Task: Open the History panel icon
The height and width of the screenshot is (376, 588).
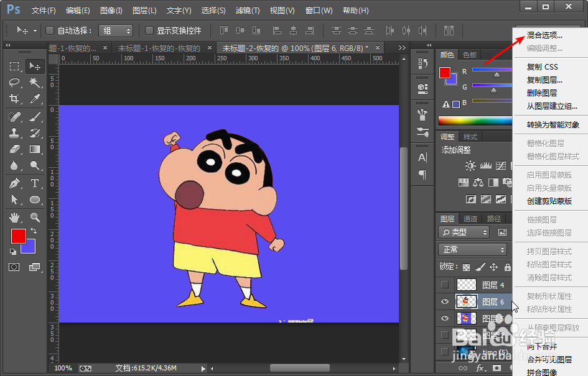Action: [422, 64]
